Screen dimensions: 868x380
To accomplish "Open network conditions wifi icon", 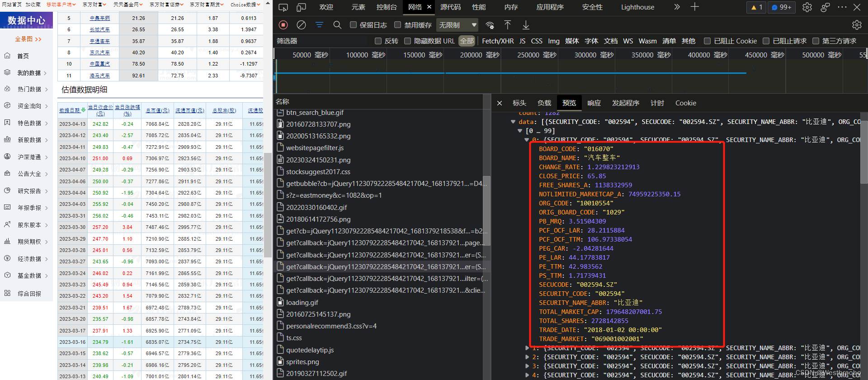I will 490,25.
